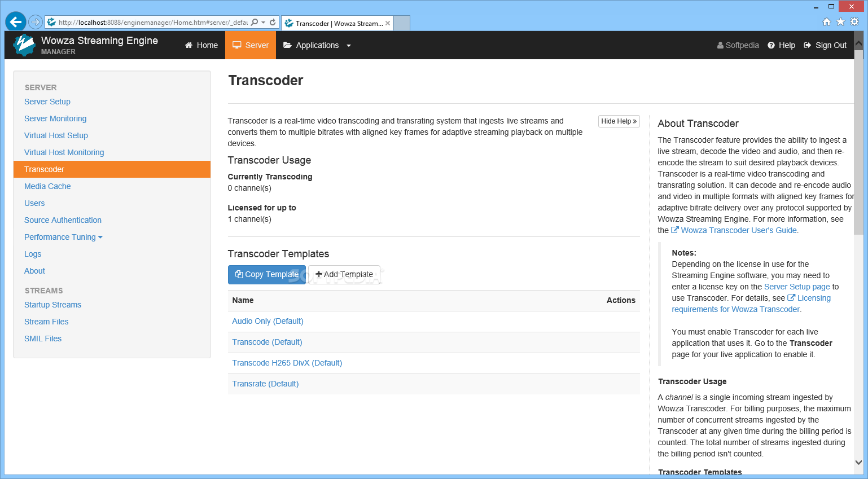Screen dimensions: 868x479
Task: Expand the Applications dropdown menu
Action: click(x=317, y=45)
